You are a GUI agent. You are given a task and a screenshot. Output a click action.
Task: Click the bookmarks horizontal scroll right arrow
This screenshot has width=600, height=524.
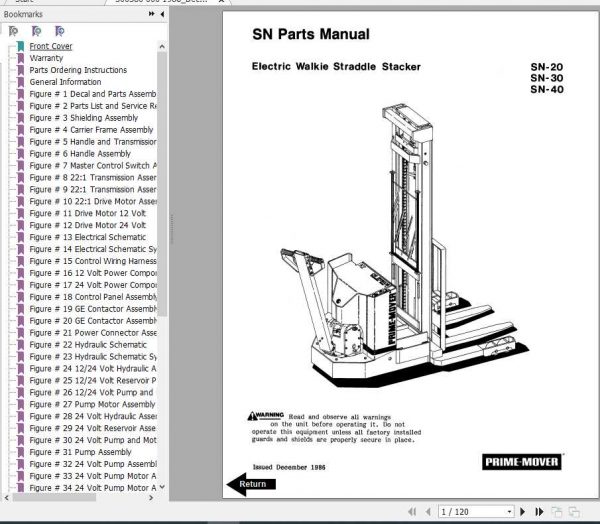click(x=151, y=498)
